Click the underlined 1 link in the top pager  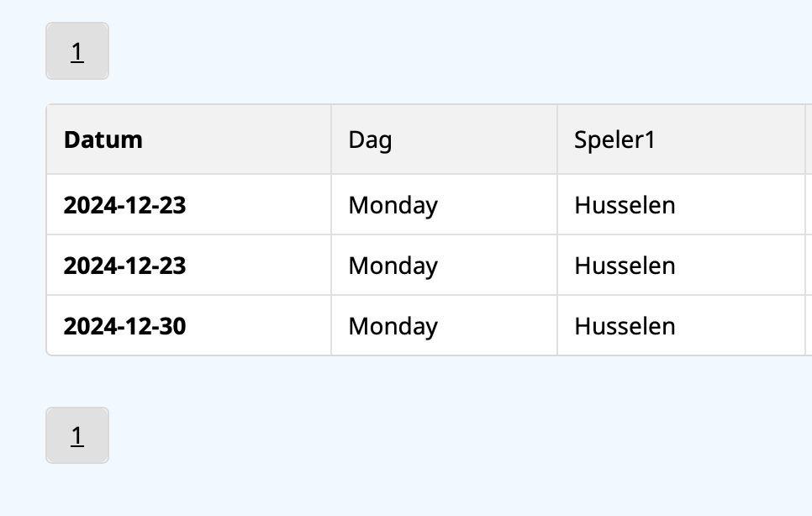coord(76,52)
